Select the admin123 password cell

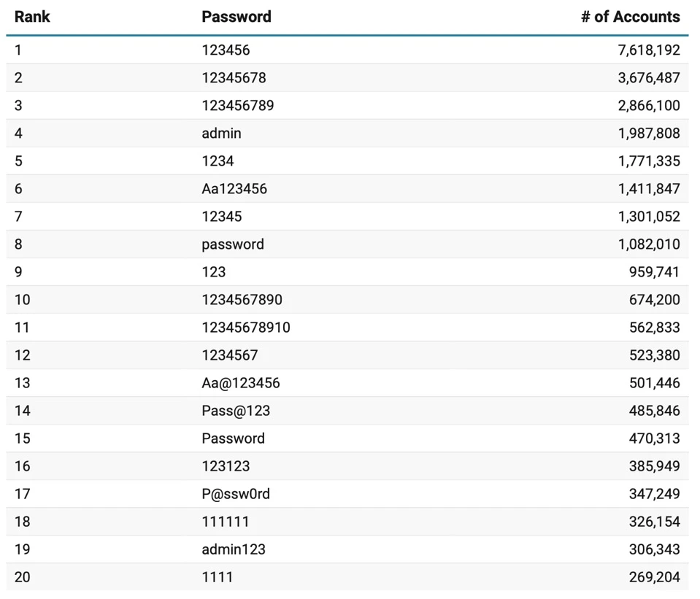click(234, 549)
